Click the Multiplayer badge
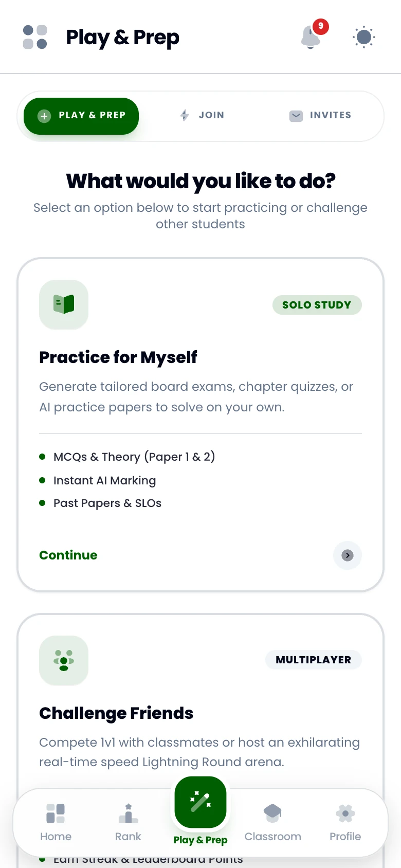Viewport: 401px width, 868px height. point(313,660)
